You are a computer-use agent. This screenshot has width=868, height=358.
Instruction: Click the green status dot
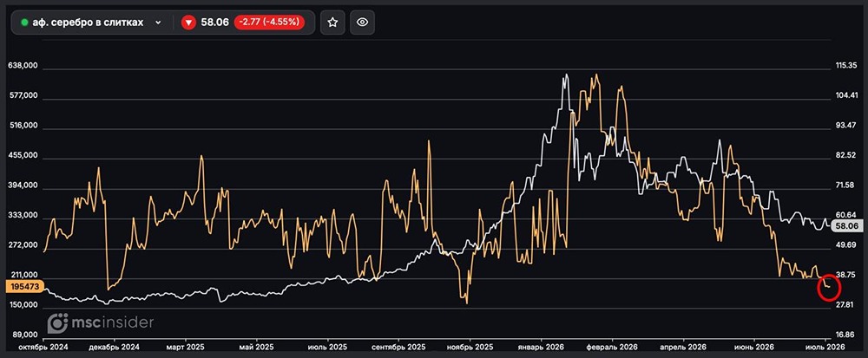(x=24, y=23)
